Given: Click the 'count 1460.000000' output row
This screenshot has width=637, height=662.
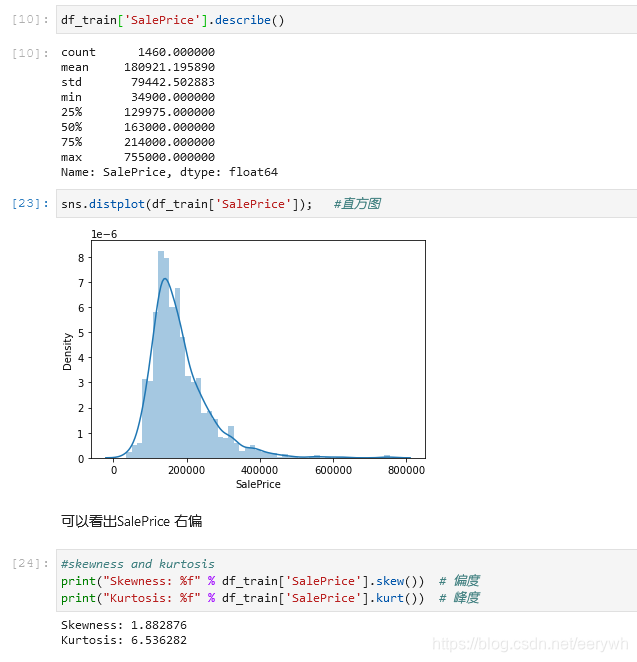Looking at the screenshot, I should click(138, 52).
